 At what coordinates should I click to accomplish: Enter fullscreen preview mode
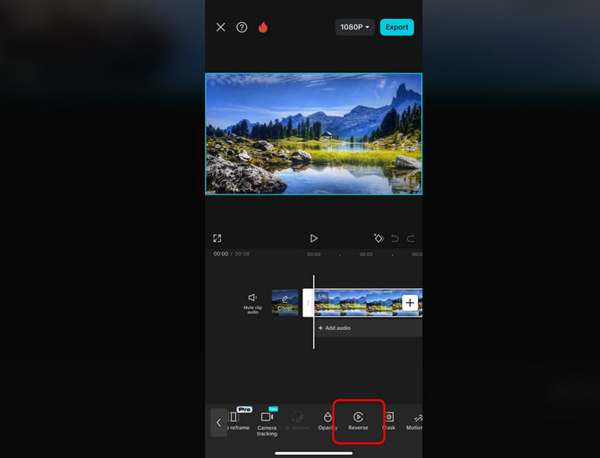point(217,238)
